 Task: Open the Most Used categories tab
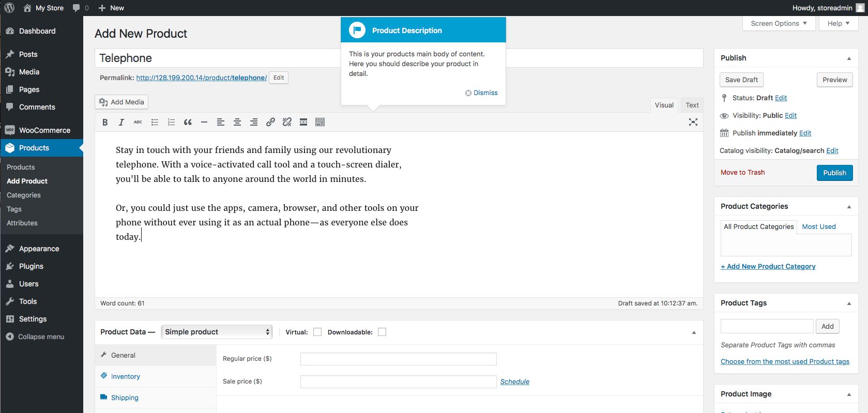click(818, 226)
